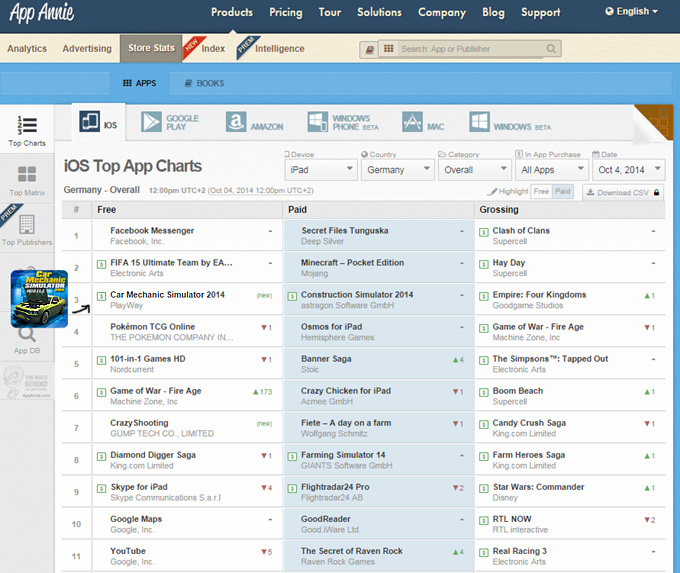This screenshot has height=573, width=680.
Task: Click the search magnifier icon
Action: [551, 49]
